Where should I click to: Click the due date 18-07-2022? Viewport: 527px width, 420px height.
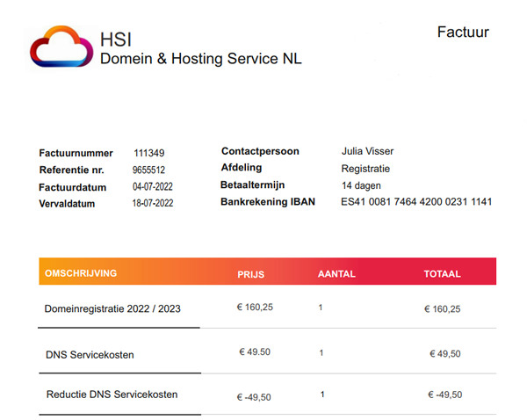click(x=153, y=204)
